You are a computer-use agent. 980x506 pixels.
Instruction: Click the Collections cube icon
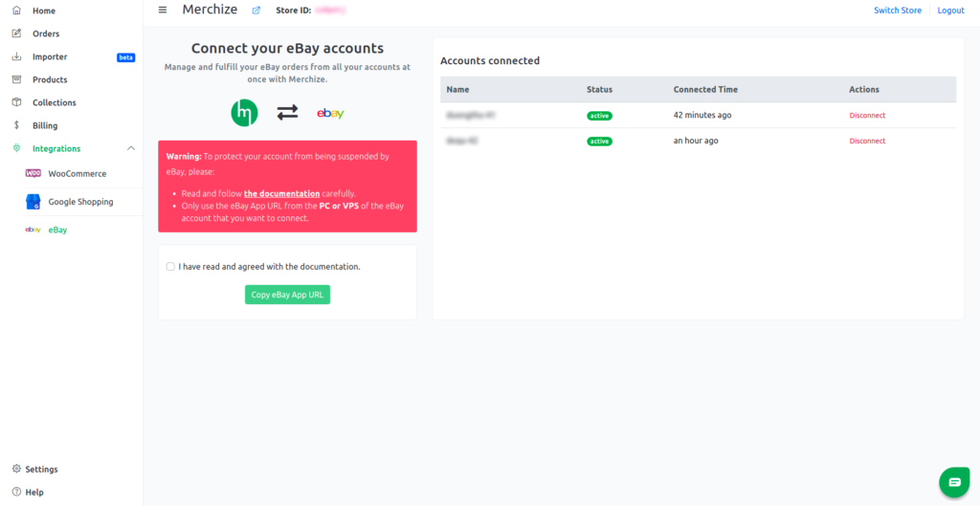(x=17, y=102)
